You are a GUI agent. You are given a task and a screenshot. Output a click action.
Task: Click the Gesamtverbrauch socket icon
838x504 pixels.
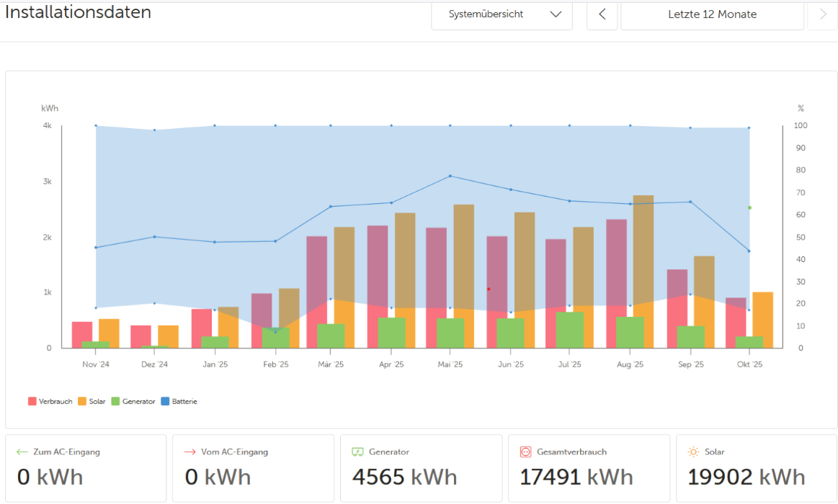pos(525,452)
